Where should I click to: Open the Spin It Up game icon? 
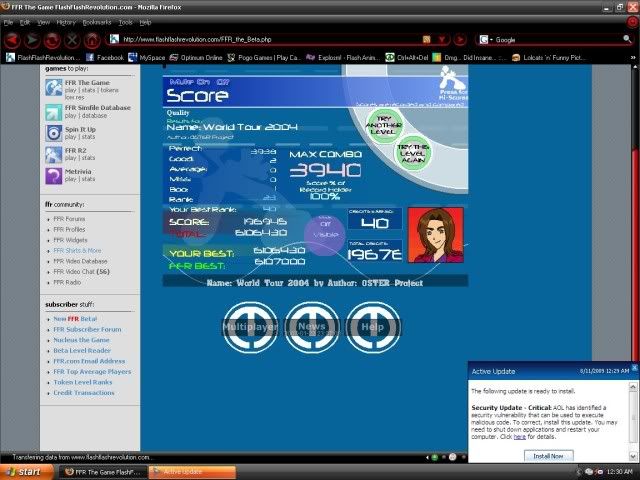[53, 131]
